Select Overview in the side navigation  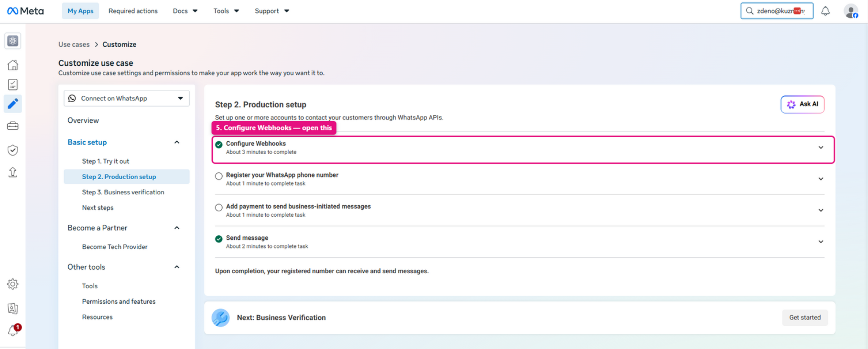(83, 120)
